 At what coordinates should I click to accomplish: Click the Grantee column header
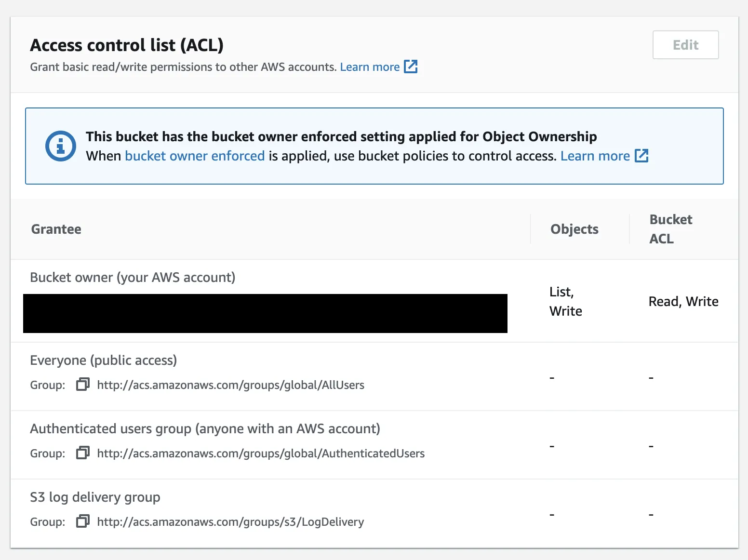tap(56, 229)
